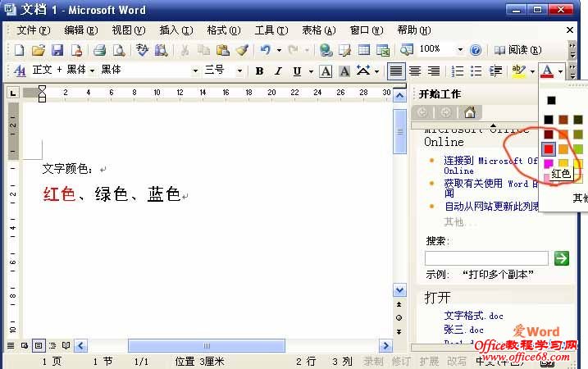588x369 pixels.
Task: Open the 编辑 menu
Action: click(80, 30)
